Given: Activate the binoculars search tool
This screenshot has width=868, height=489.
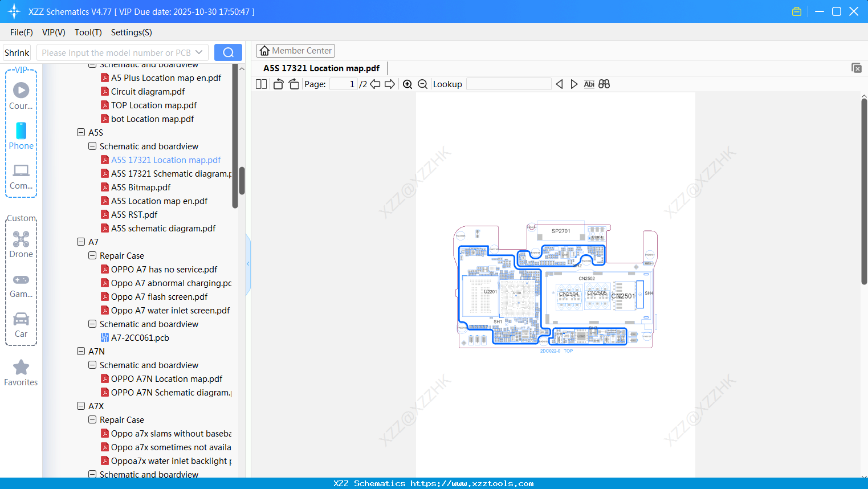Looking at the screenshot, I should (x=604, y=84).
